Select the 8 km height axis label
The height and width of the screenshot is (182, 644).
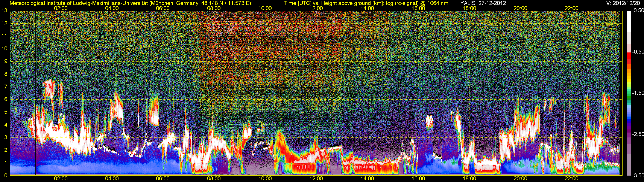pyautogui.click(x=6, y=74)
